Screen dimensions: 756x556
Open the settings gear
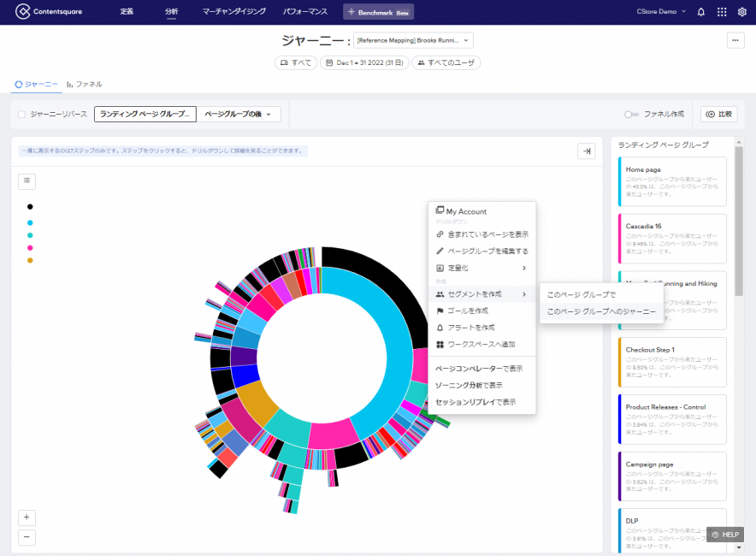pos(742,11)
